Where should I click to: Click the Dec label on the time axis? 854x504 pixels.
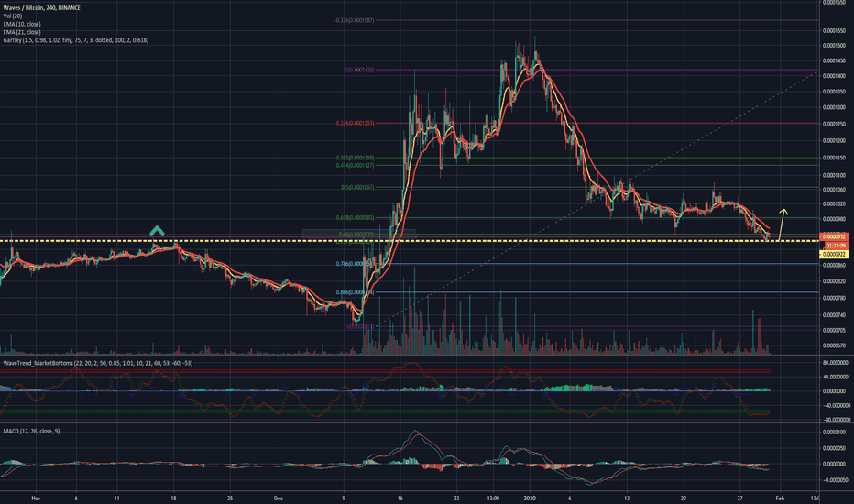tap(278, 498)
